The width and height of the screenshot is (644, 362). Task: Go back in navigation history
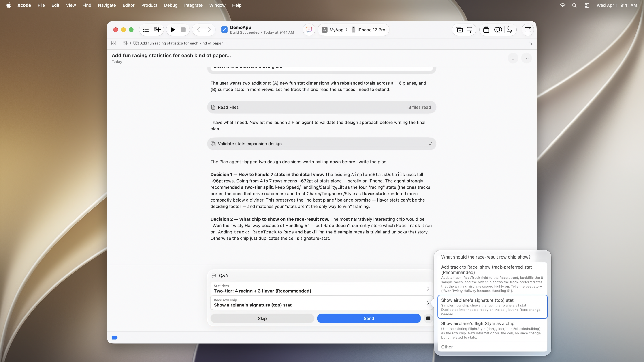(x=198, y=30)
